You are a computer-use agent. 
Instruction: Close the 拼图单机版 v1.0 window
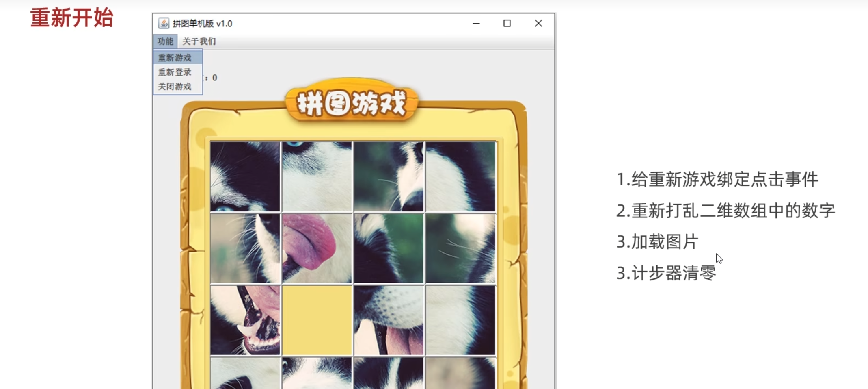tap(538, 24)
